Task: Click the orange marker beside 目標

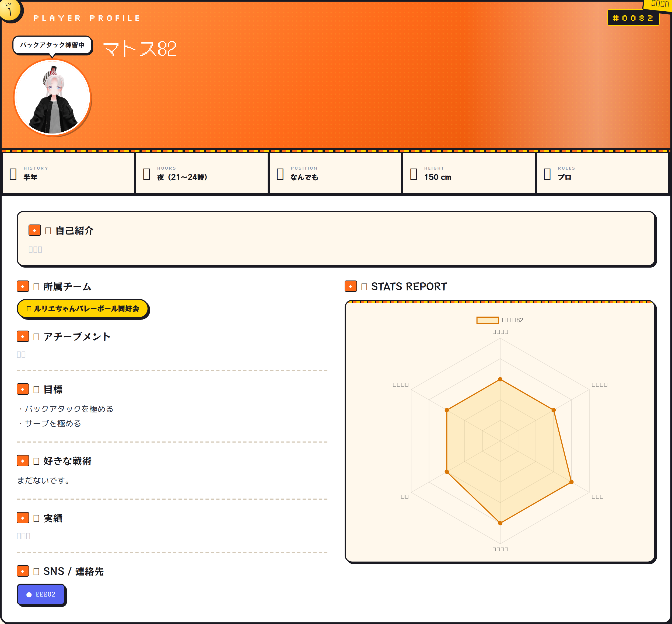Action: click(x=23, y=389)
